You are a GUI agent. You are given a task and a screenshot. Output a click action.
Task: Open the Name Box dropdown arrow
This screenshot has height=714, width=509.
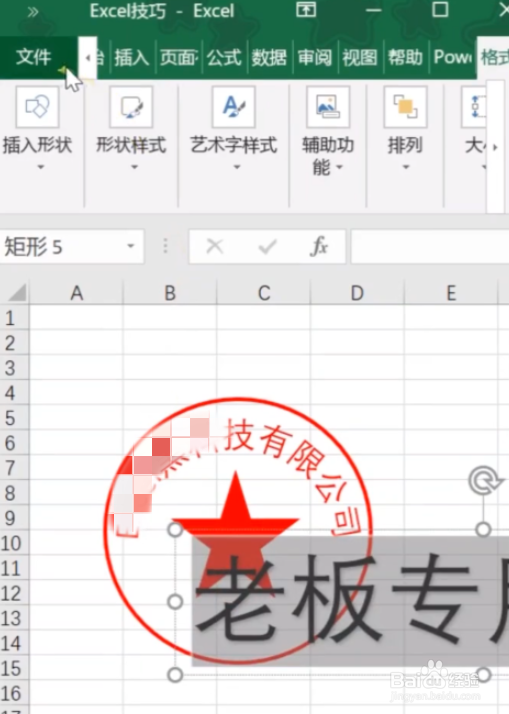click(x=131, y=246)
